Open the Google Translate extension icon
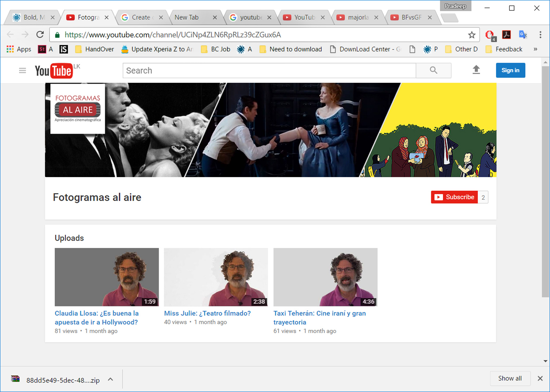Viewport: 550px width, 392px height. (523, 35)
